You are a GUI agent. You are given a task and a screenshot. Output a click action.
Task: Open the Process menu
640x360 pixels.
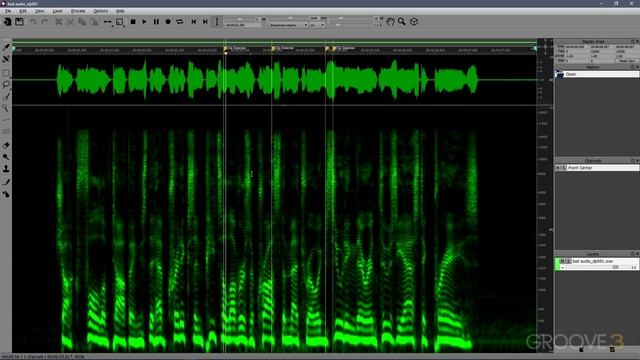pyautogui.click(x=78, y=11)
